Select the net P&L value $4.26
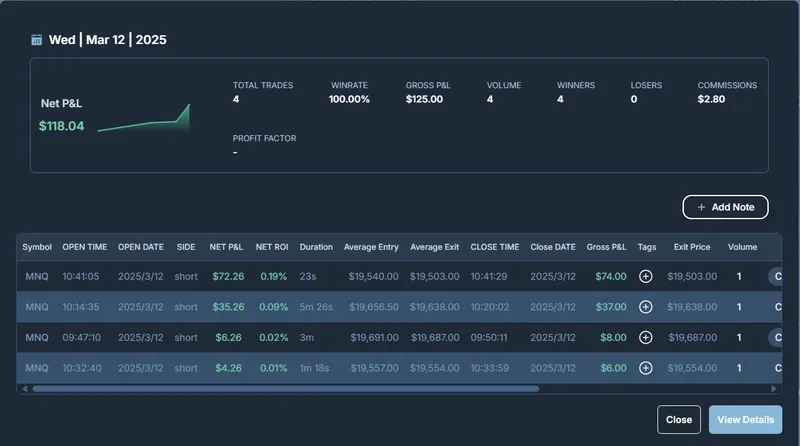Image resolution: width=800 pixels, height=446 pixels. [228, 368]
